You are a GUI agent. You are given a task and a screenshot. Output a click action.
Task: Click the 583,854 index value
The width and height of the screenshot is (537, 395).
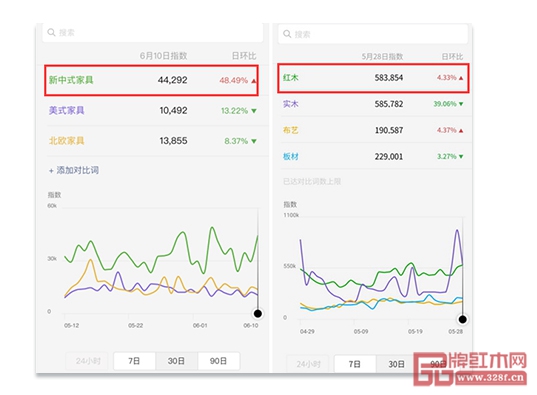click(389, 78)
